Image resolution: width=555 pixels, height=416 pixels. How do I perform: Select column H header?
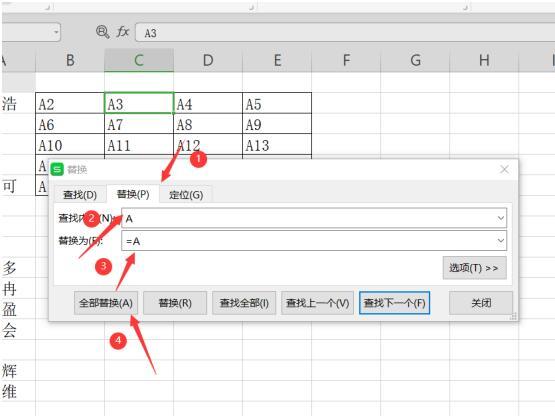(484, 60)
